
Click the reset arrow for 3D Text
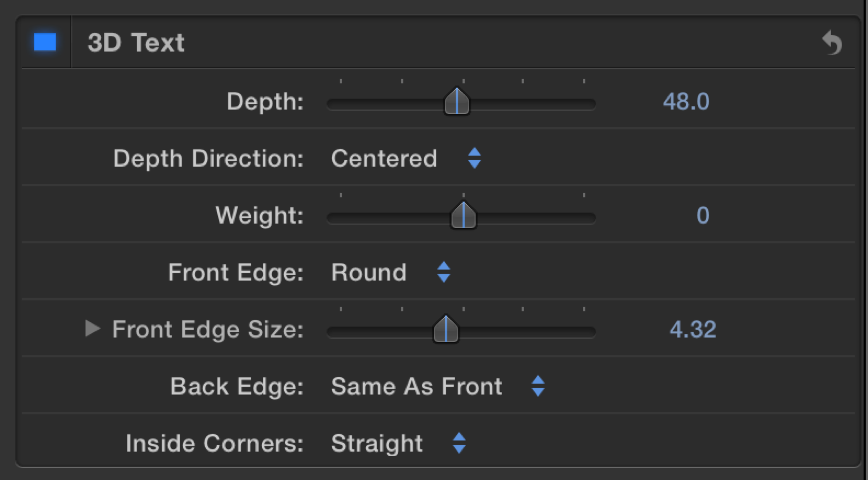pyautogui.click(x=832, y=43)
